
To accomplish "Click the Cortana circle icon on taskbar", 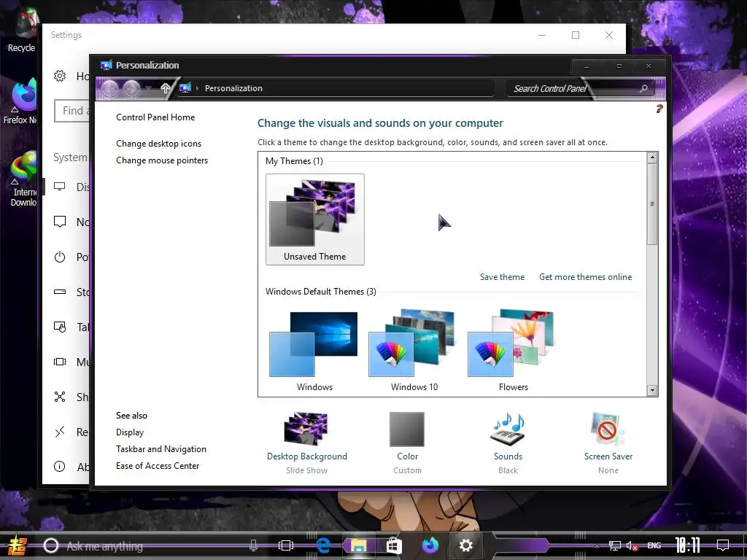I will point(50,546).
